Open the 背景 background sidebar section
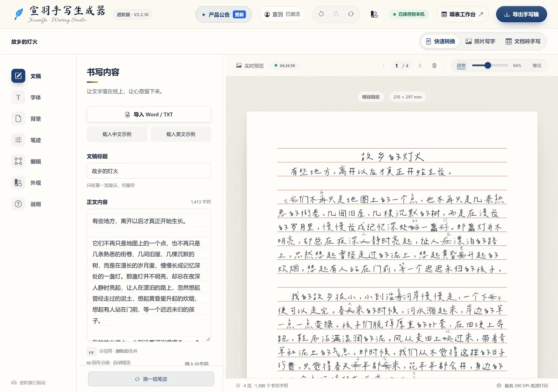 coord(27,119)
